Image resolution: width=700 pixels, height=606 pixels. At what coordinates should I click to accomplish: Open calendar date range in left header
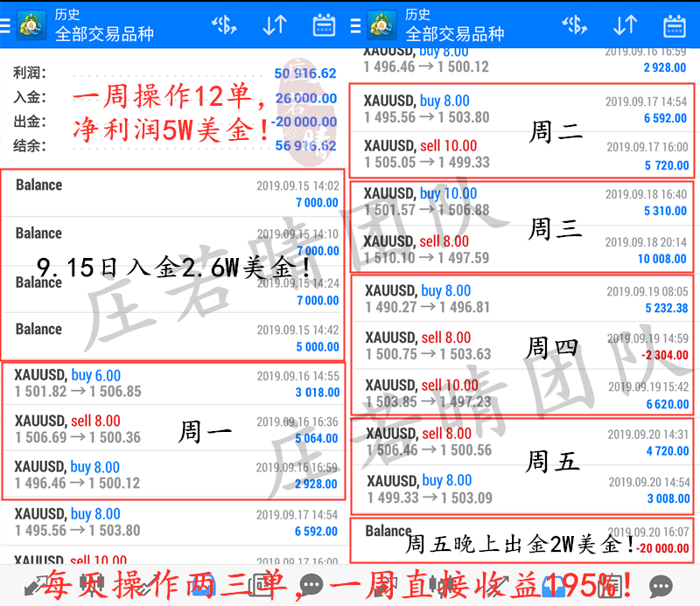tap(324, 25)
